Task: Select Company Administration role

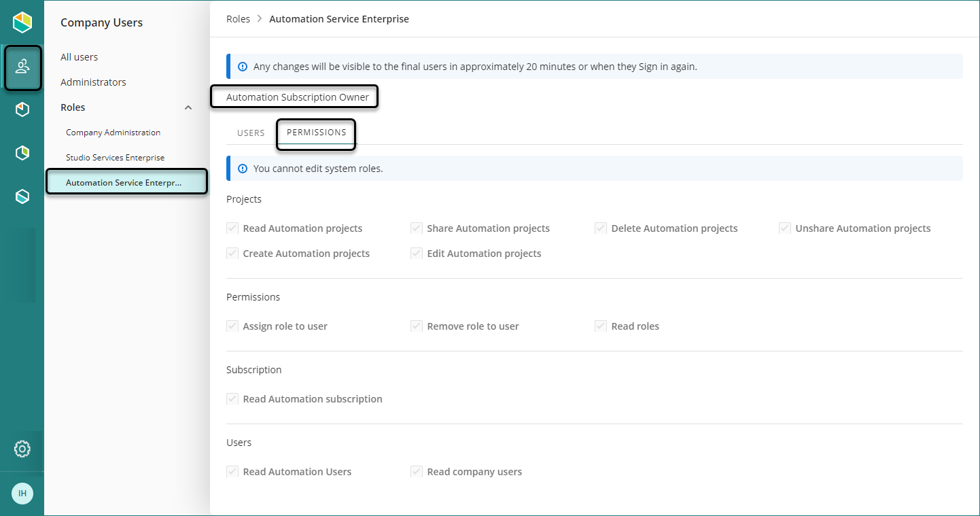Action: 113,133
